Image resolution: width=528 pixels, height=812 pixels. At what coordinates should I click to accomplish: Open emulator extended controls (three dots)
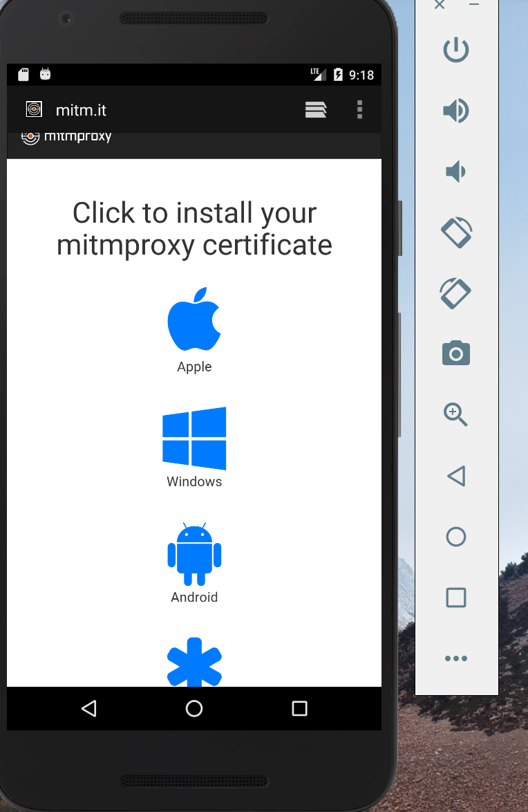point(456,658)
